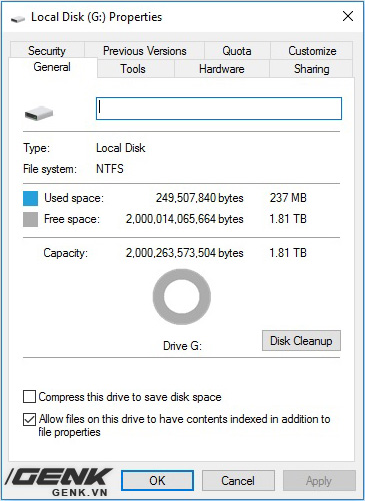Open the Hardware tab

click(222, 69)
